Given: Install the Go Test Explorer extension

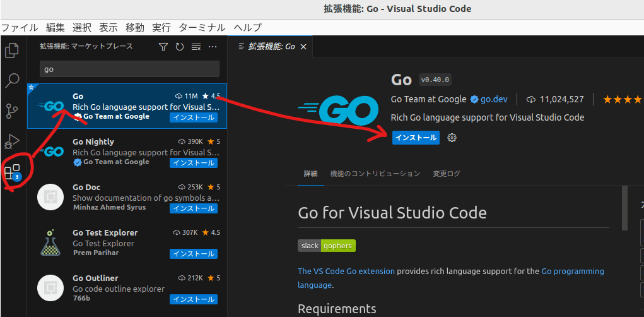Looking at the screenshot, I should pos(194,254).
